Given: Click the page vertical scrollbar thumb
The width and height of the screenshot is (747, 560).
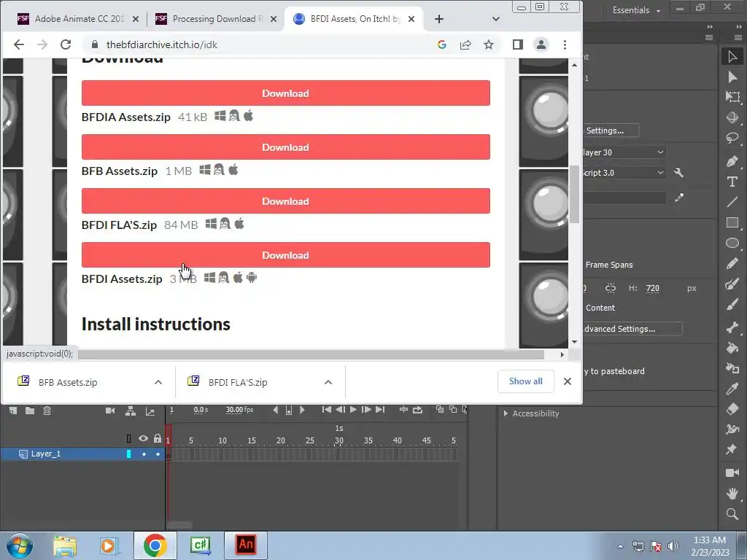Looking at the screenshot, I should point(575,194).
